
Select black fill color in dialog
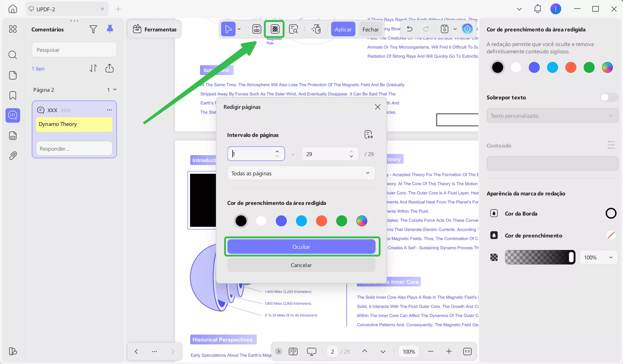pyautogui.click(x=241, y=221)
